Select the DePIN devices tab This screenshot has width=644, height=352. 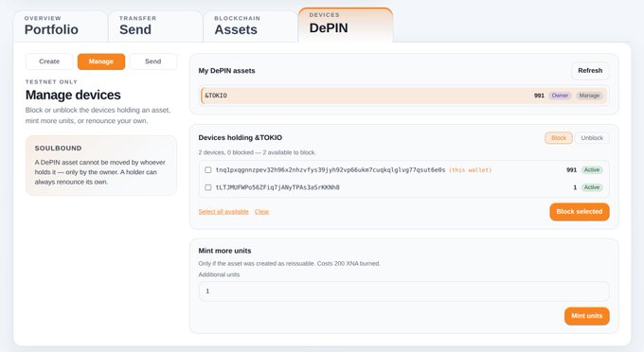[346, 25]
